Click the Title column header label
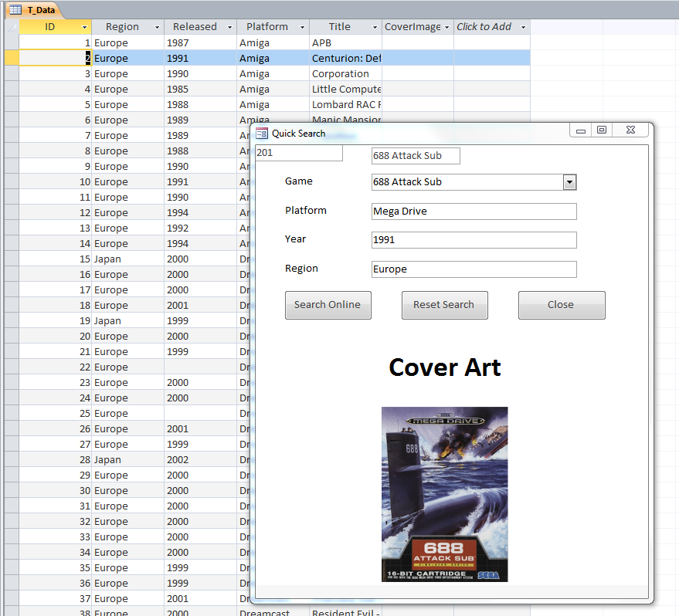This screenshot has height=616, width=679. pos(340,27)
